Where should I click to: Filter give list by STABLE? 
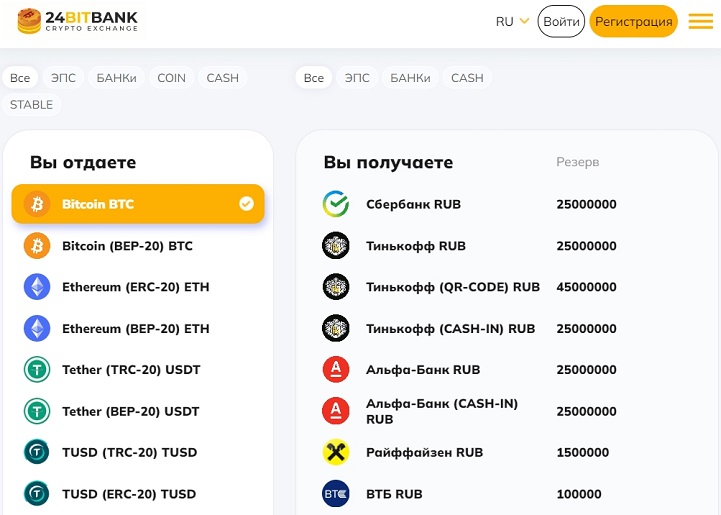point(32,105)
